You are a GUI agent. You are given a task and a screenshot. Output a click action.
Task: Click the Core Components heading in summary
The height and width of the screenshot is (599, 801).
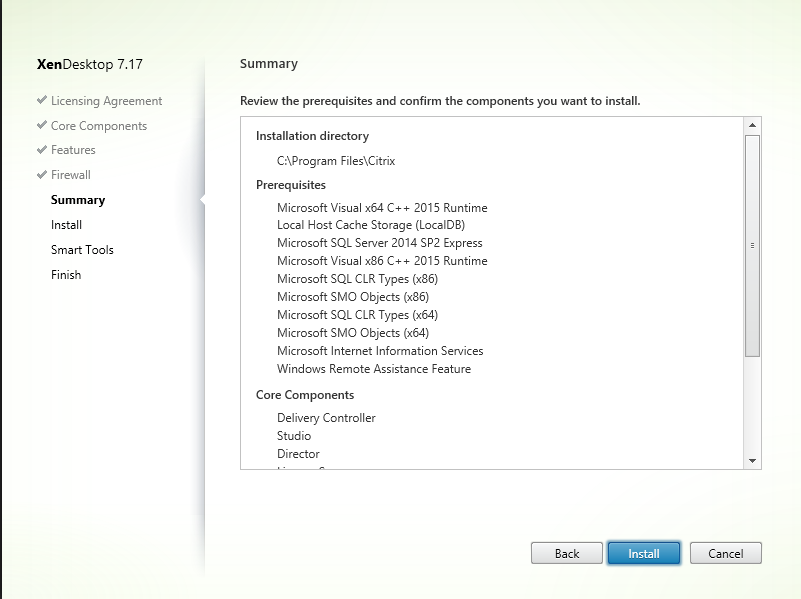305,395
